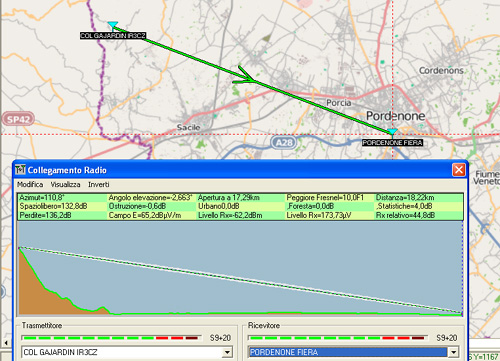500x361 pixels.
Task: Open the Modifica menu
Action: (x=30, y=184)
